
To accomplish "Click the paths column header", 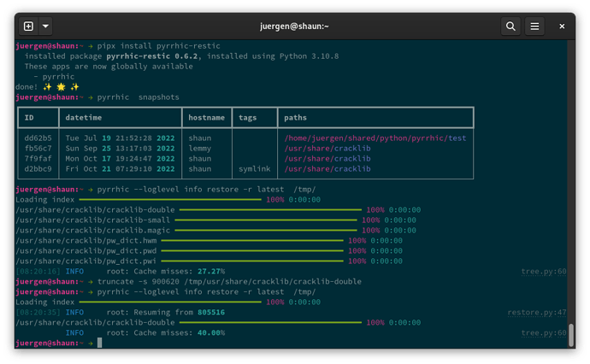I will point(295,117).
